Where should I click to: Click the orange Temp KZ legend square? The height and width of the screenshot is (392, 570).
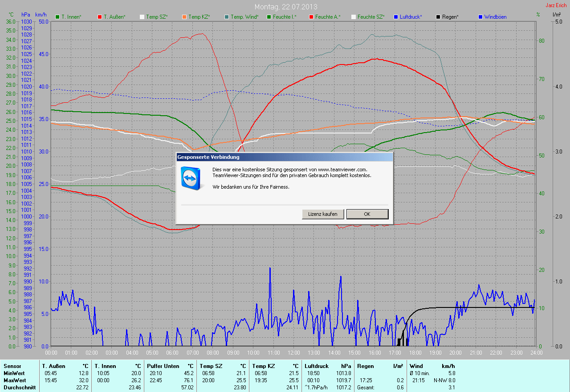(184, 17)
